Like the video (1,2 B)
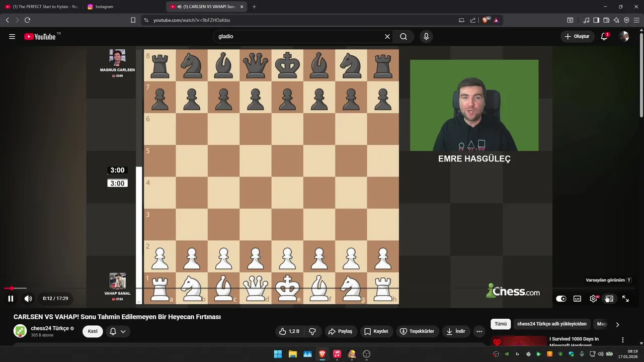 coord(289,331)
